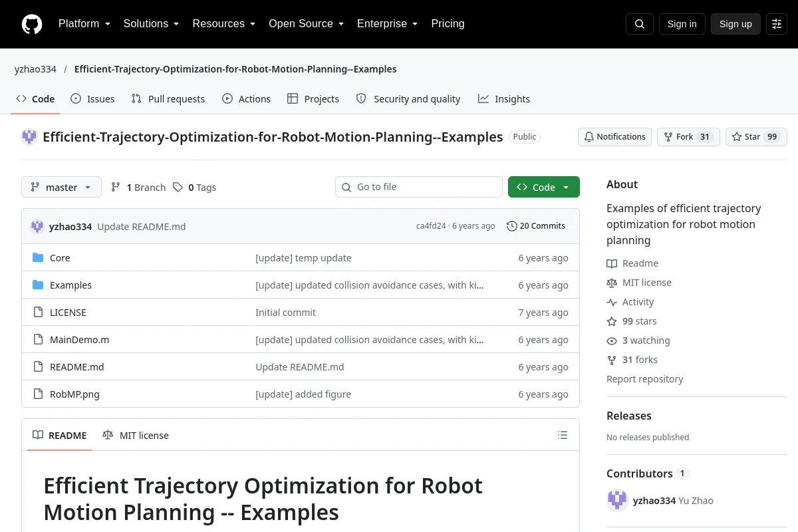Switch to the Actions tab

click(x=246, y=99)
